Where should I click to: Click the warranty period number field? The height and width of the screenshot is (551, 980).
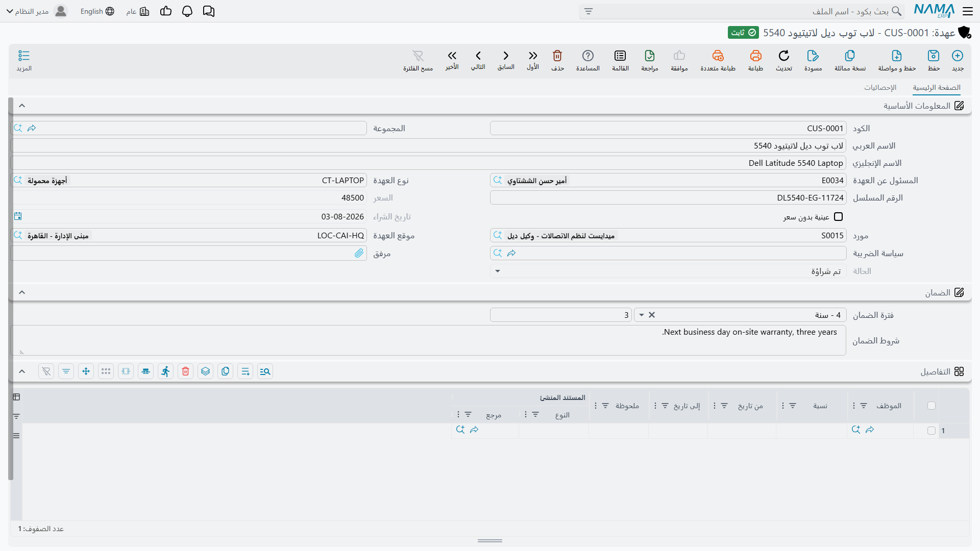tap(560, 315)
